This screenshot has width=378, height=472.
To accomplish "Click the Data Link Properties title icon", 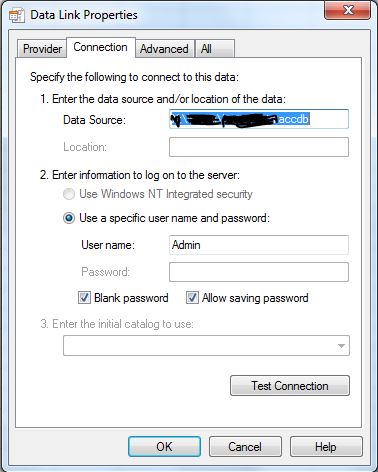I will (x=17, y=15).
